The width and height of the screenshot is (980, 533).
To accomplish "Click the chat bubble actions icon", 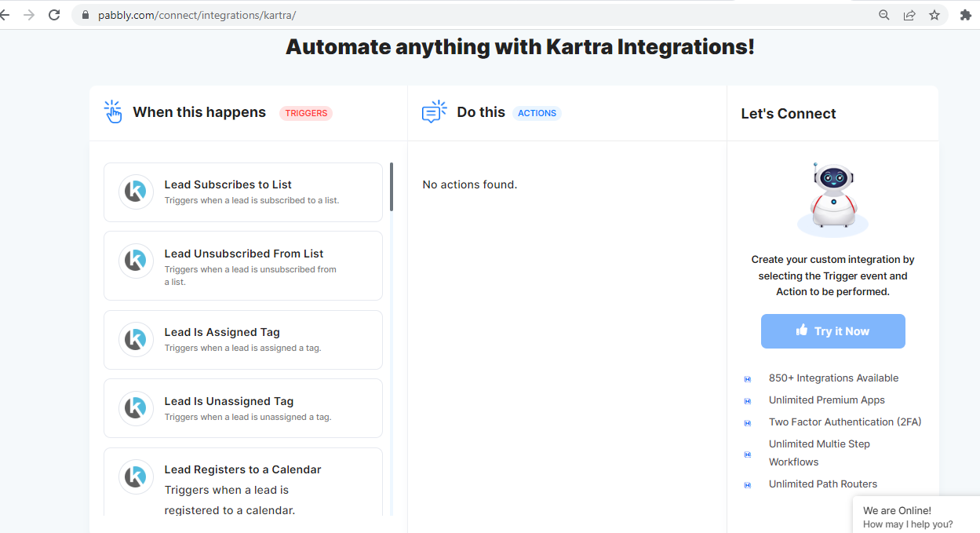I will [434, 112].
